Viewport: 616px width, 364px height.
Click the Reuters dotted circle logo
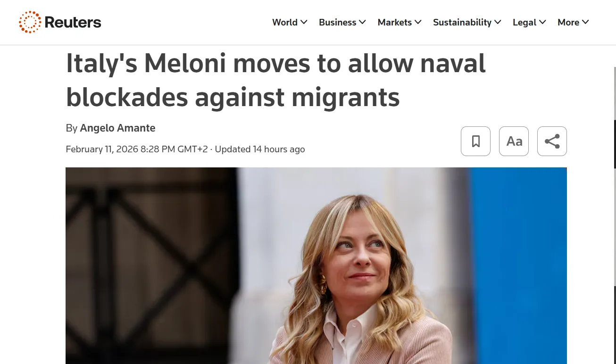30,22
